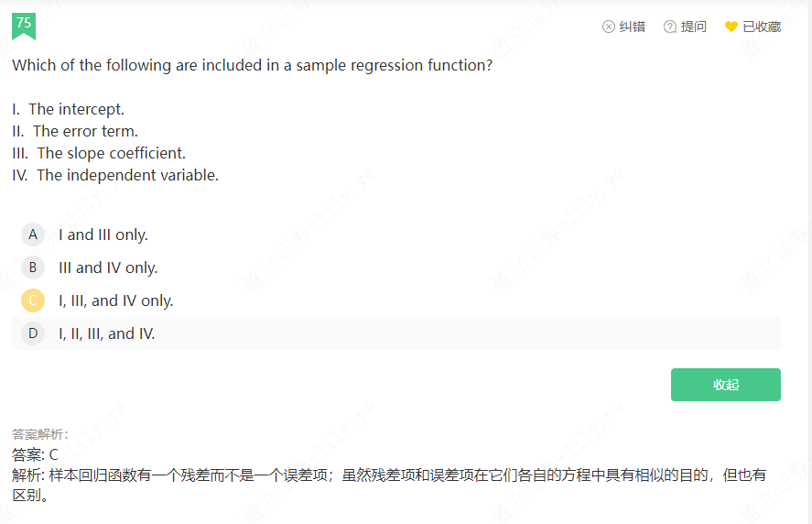Image resolution: width=812 pixels, height=524 pixels.
Task: Select the letter D option circle
Action: pos(33,333)
